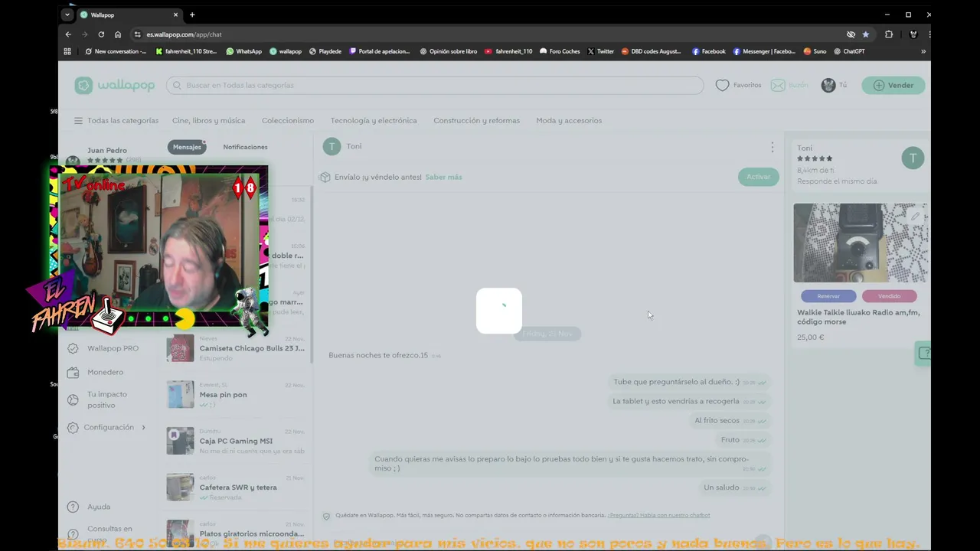Viewport: 980px width, 551px height.
Task: Focus the Buscar en Todas las categorías field
Action: point(435,86)
